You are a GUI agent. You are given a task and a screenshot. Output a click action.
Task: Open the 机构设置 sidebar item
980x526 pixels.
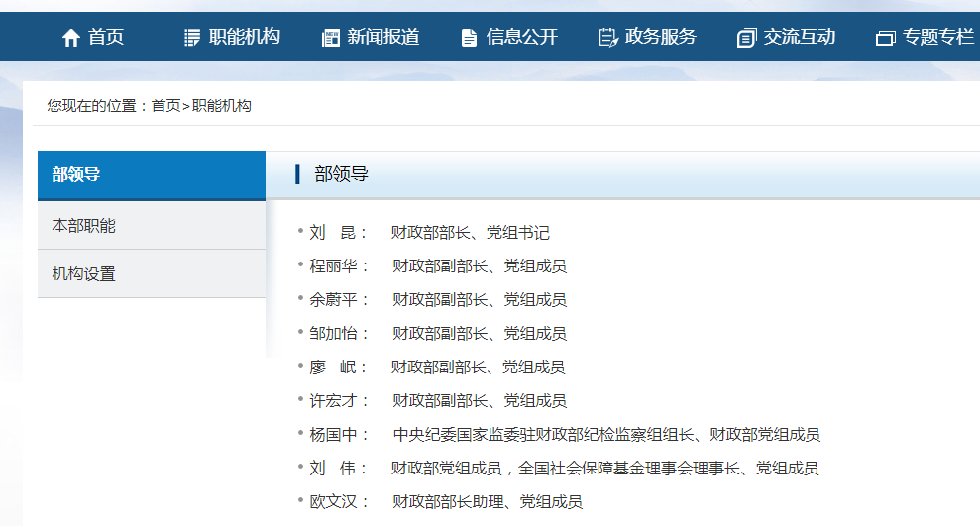click(x=152, y=273)
